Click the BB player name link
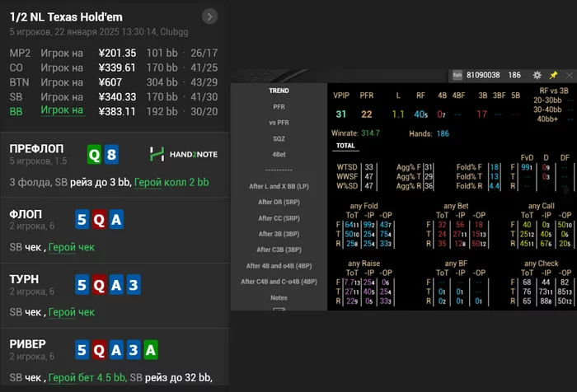The image size is (577, 392). [62, 110]
